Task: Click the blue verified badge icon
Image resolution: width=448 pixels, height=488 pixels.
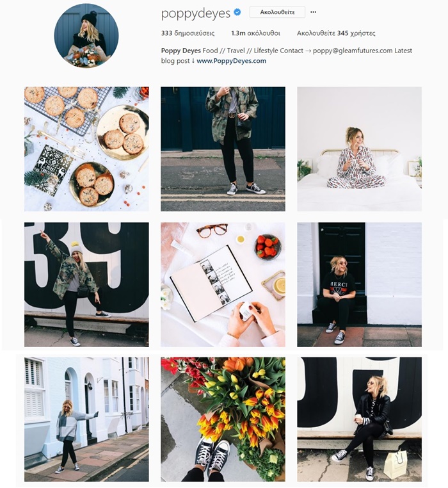Action: [237, 12]
